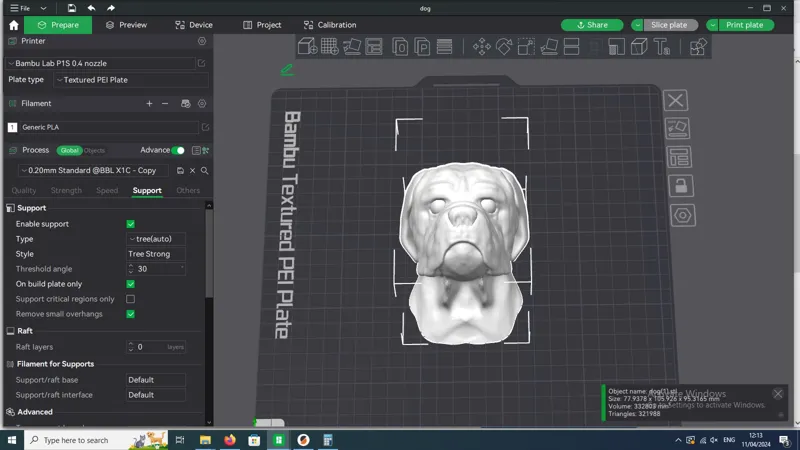The width and height of the screenshot is (800, 450).
Task: Remove a filament with minus icon
Action: click(165, 104)
